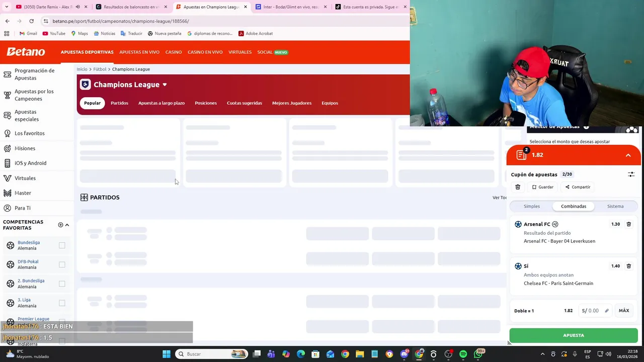
Task: Collapse Competencias Favoritas section
Action: click(67, 225)
